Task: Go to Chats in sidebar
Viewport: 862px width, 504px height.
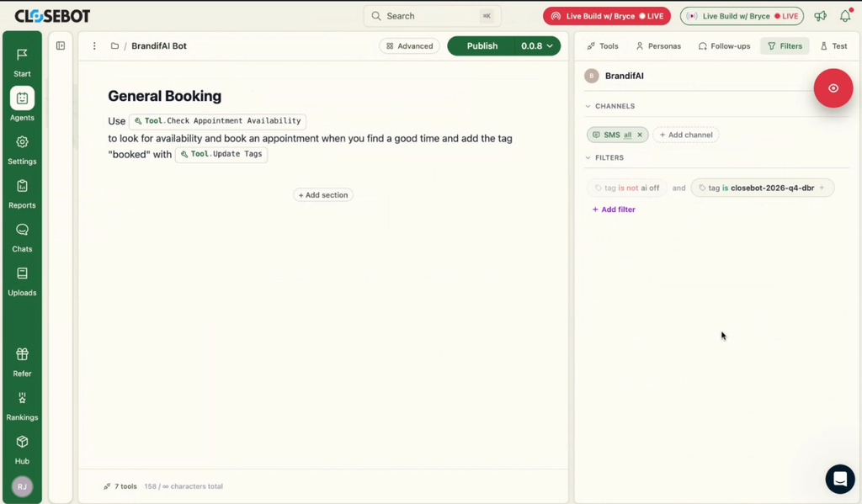Action: tap(22, 238)
